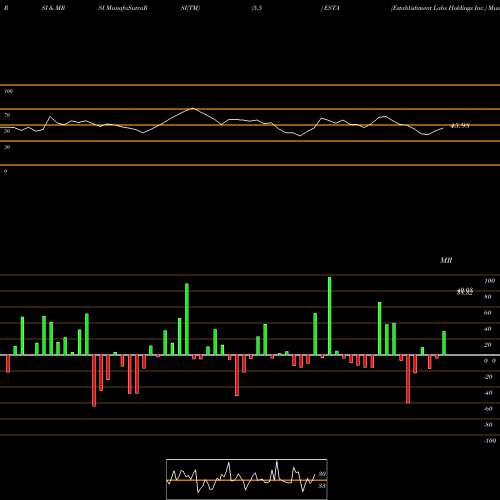Click the 70 label on the upper RSI axis
Screen dimensions: 500x500
(7, 115)
